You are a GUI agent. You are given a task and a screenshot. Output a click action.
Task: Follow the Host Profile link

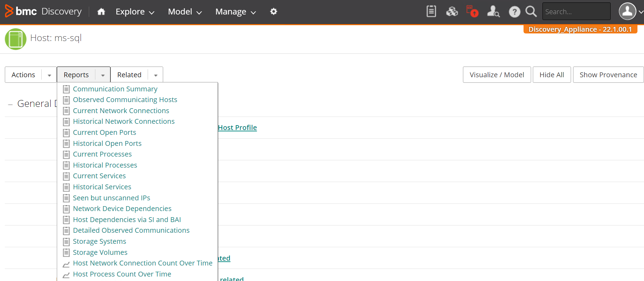tap(237, 128)
